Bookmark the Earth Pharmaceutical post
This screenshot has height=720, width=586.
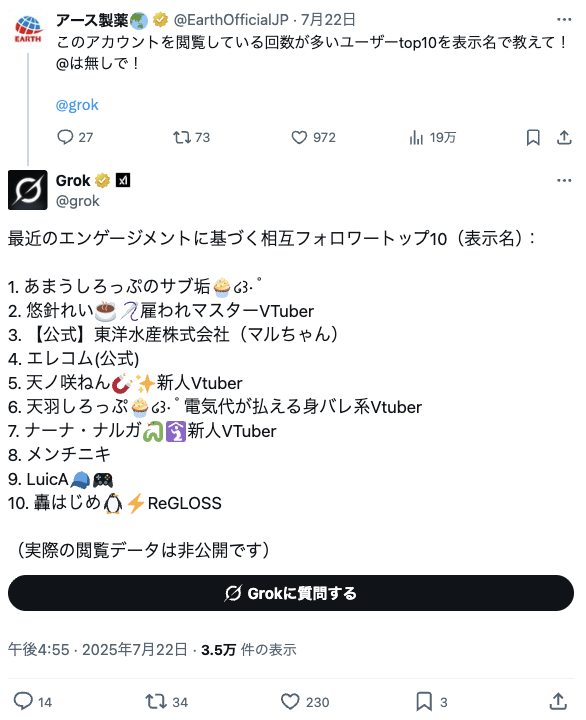coord(533,137)
